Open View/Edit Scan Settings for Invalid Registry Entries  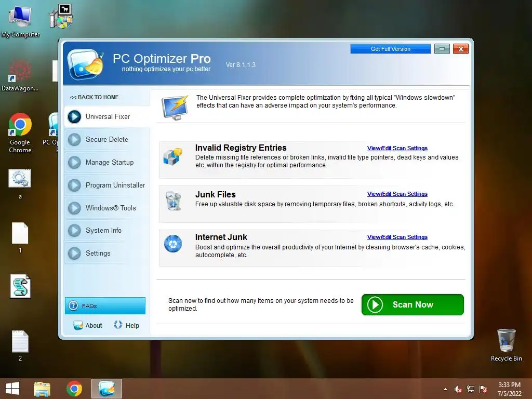397,148
